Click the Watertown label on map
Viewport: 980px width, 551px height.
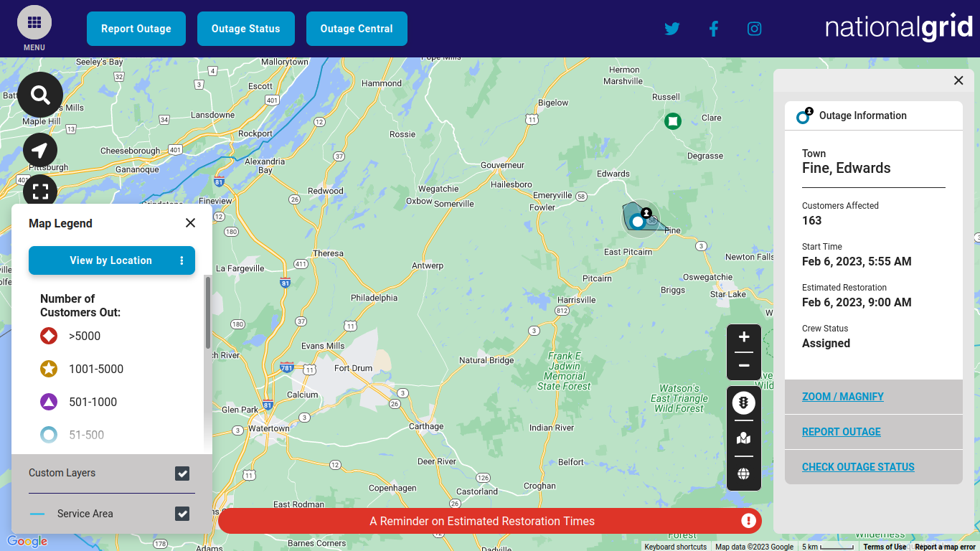pos(269,428)
